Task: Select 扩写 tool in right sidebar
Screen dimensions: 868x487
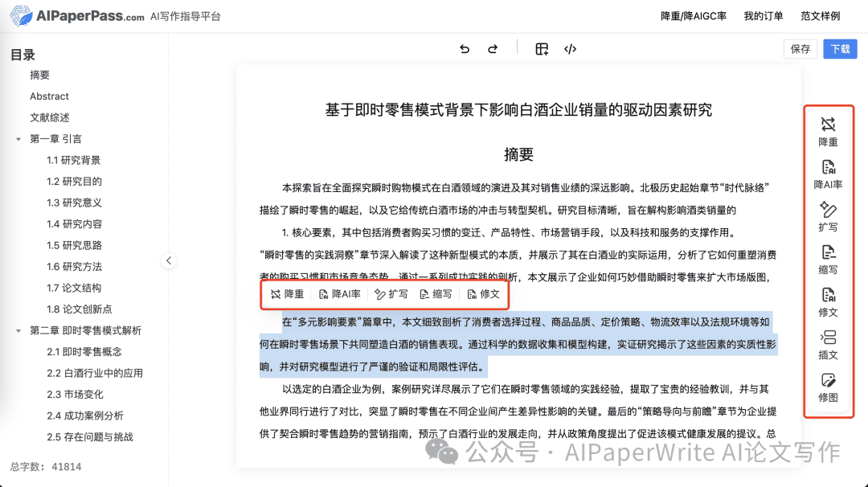Action: [x=828, y=217]
